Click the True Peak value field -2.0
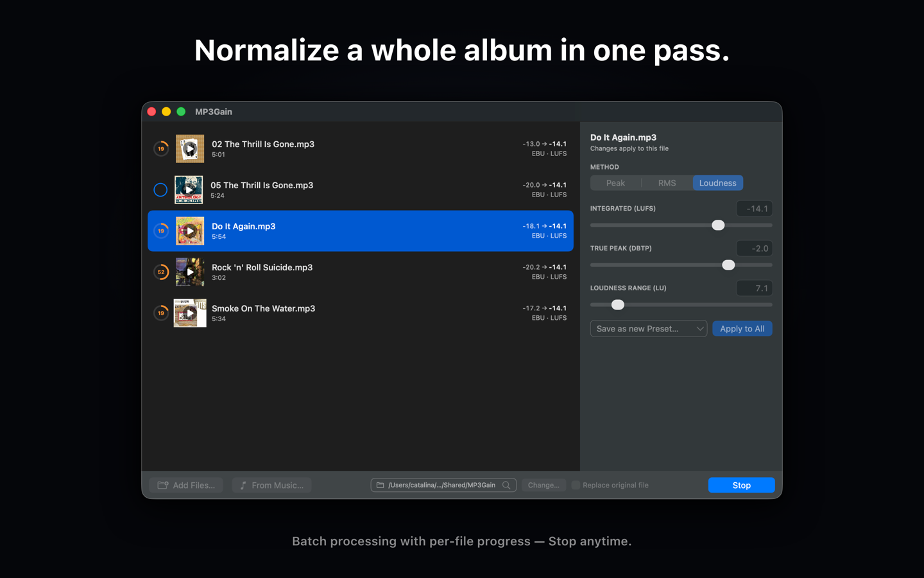Screen dimensions: 924x578 point(755,249)
